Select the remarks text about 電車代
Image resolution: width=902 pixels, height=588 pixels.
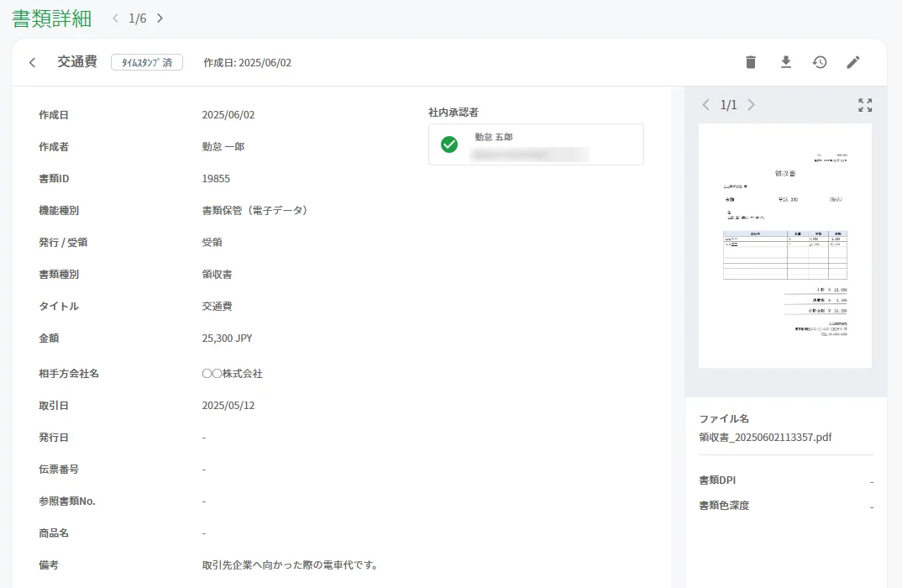pos(290,565)
